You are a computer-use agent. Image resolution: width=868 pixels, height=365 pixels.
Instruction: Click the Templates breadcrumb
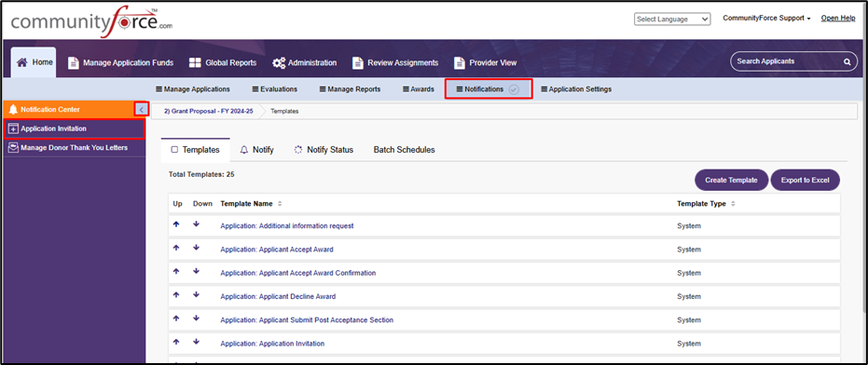284,111
